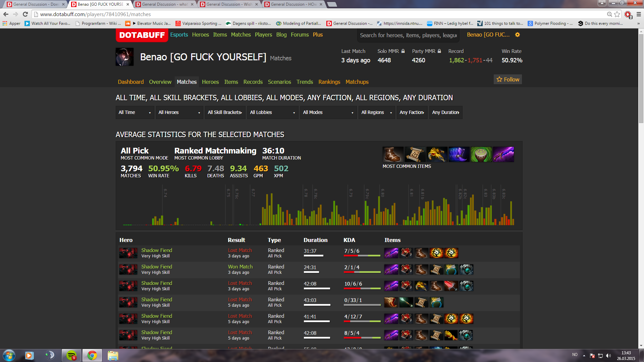The image size is (644, 362).
Task: Click Record value 1,862-1,751-44
Action: pyautogui.click(x=471, y=60)
